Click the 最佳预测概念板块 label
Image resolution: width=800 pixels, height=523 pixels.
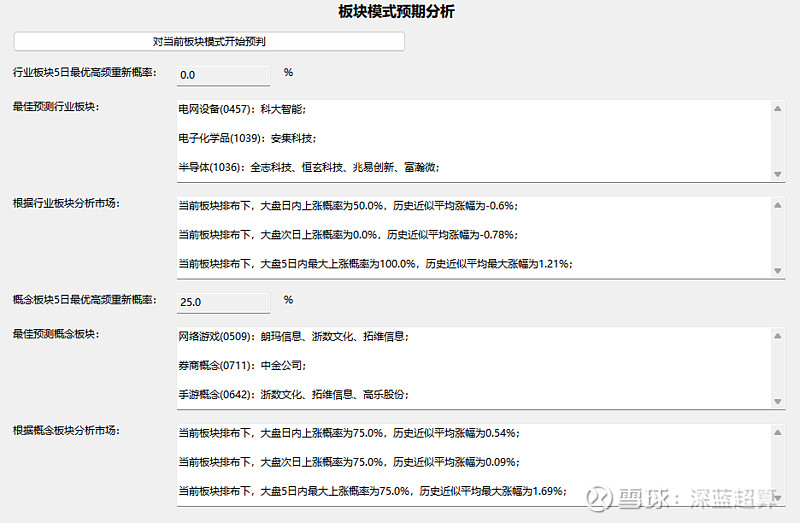pyautogui.click(x=56, y=334)
